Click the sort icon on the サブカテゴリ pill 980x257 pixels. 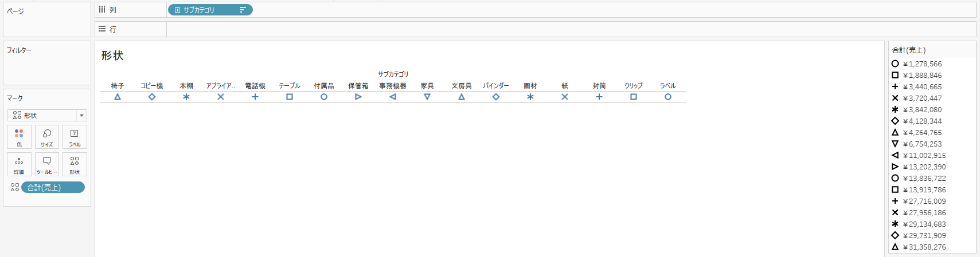point(243,10)
